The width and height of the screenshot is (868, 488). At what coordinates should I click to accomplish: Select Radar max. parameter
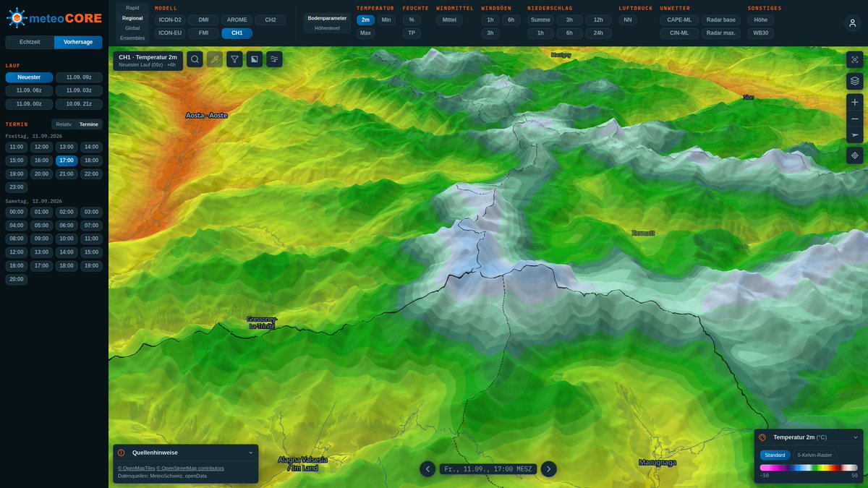point(720,33)
